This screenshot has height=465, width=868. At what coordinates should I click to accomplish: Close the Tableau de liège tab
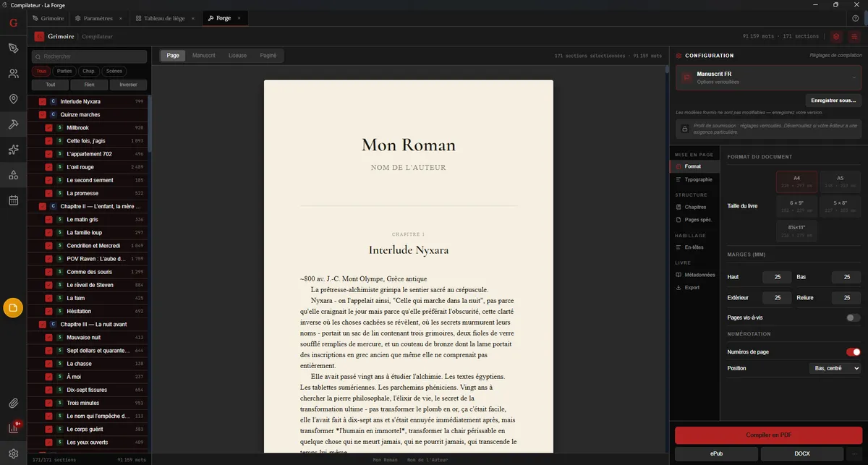[192, 18]
